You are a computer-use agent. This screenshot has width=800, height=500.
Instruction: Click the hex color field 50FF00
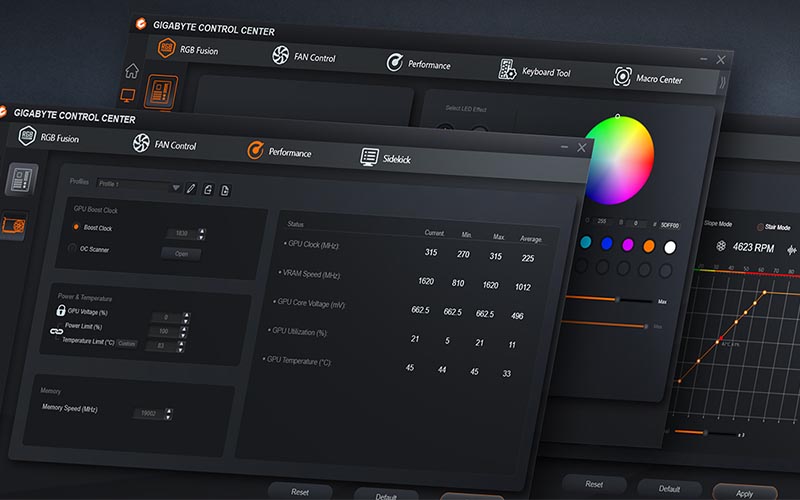coord(669,225)
